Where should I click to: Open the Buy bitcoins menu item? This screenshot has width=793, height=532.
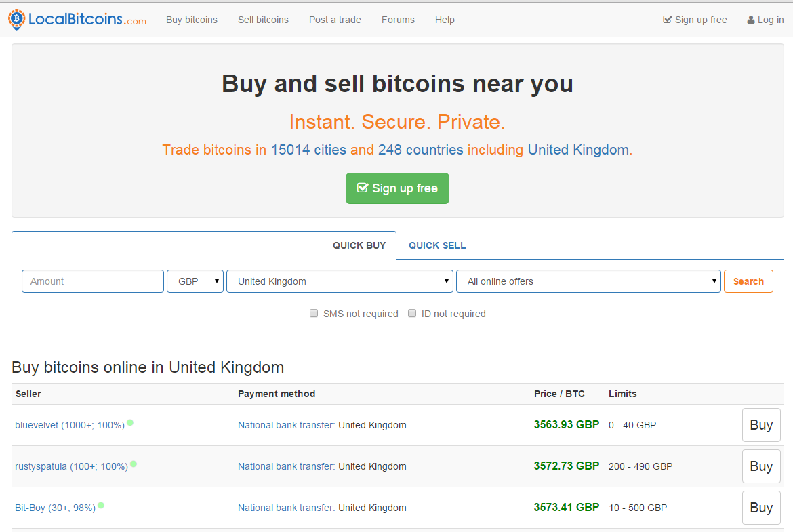point(192,20)
